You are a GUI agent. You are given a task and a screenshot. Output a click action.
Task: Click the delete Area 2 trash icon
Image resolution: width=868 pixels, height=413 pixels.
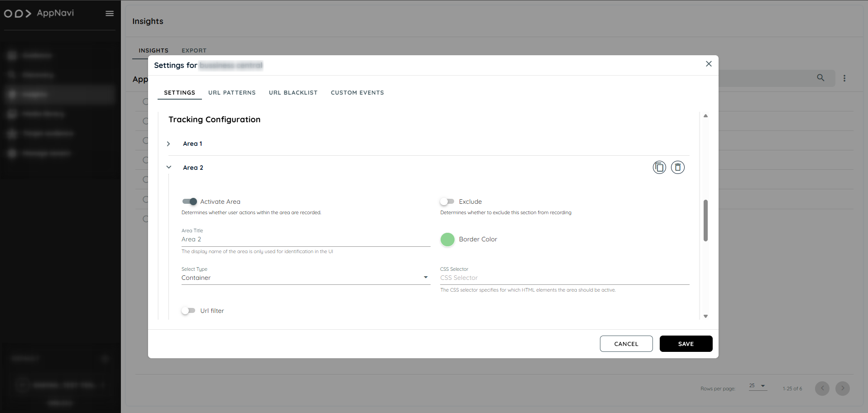coord(677,168)
